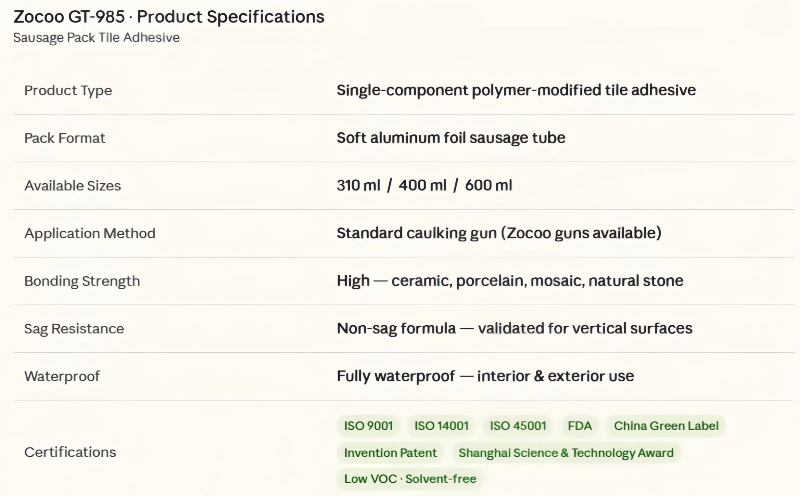
Task: Open the Invention Patent tag
Action: click(x=391, y=453)
